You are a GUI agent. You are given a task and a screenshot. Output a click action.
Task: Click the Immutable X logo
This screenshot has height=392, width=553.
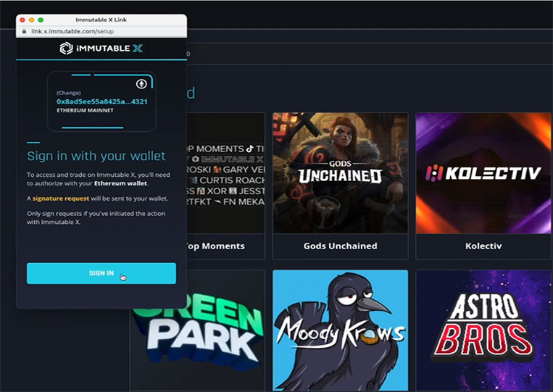click(x=101, y=49)
